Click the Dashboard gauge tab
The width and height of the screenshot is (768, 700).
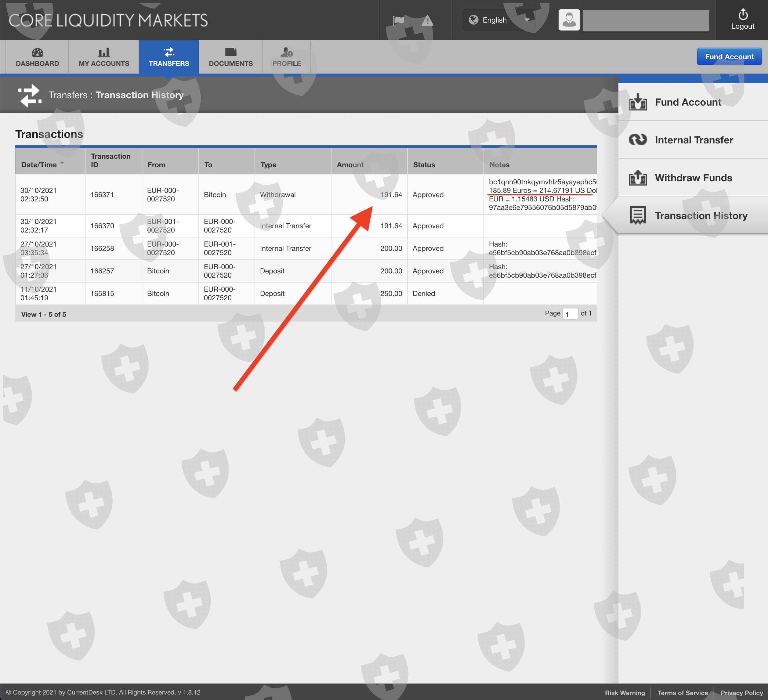37,57
